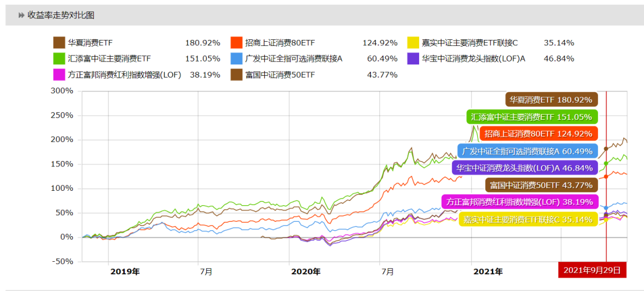Click the -50% y-axis label
The image size is (644, 291).
63,262
